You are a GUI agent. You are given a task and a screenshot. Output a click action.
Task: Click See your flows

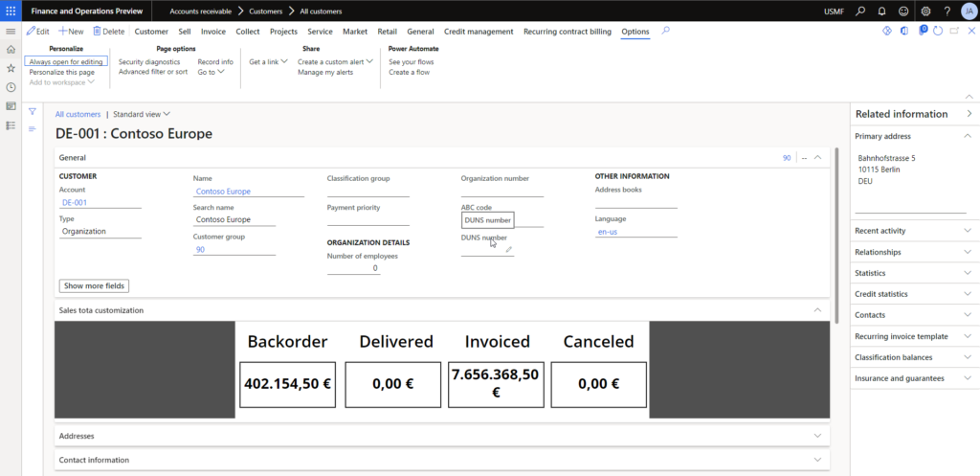coord(411,62)
